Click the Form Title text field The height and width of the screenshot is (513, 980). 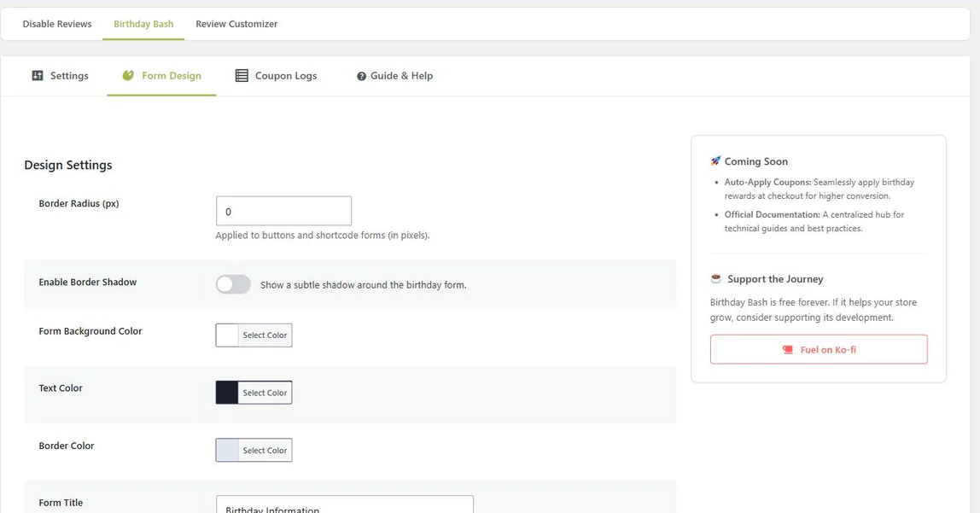(x=344, y=504)
